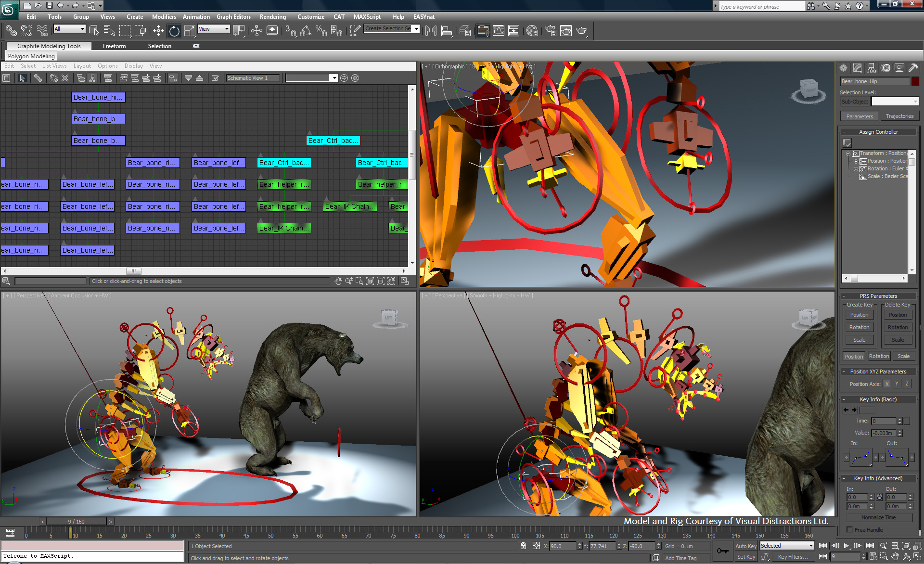Viewport: 924px width, 564px height.
Task: Open the key filter Selected dropdown
Action: tap(787, 546)
